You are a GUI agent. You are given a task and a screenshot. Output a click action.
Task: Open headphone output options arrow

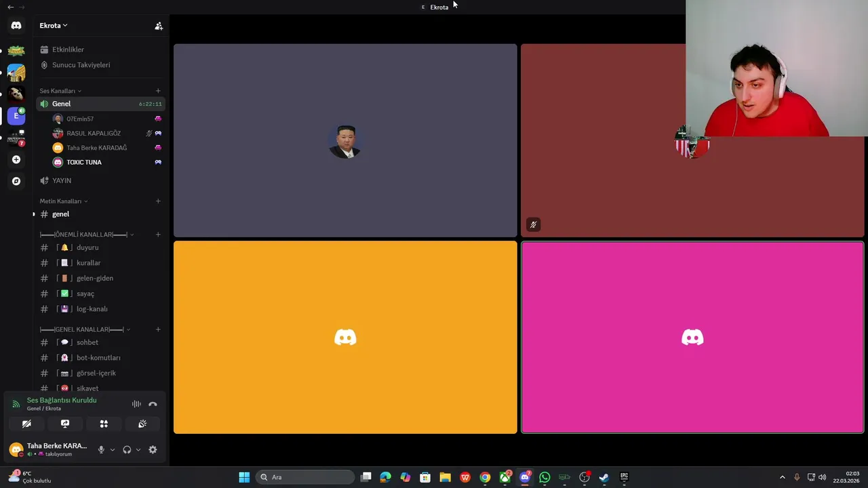[x=138, y=449]
